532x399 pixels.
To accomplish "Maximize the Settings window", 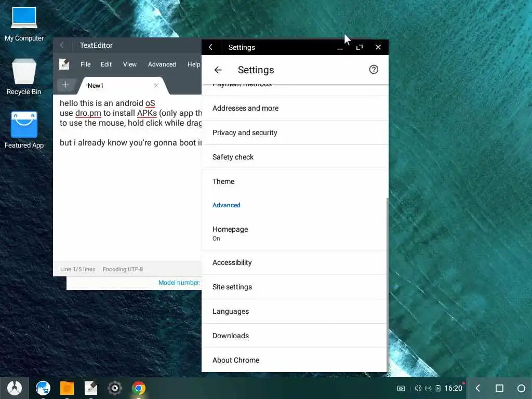I will point(360,47).
